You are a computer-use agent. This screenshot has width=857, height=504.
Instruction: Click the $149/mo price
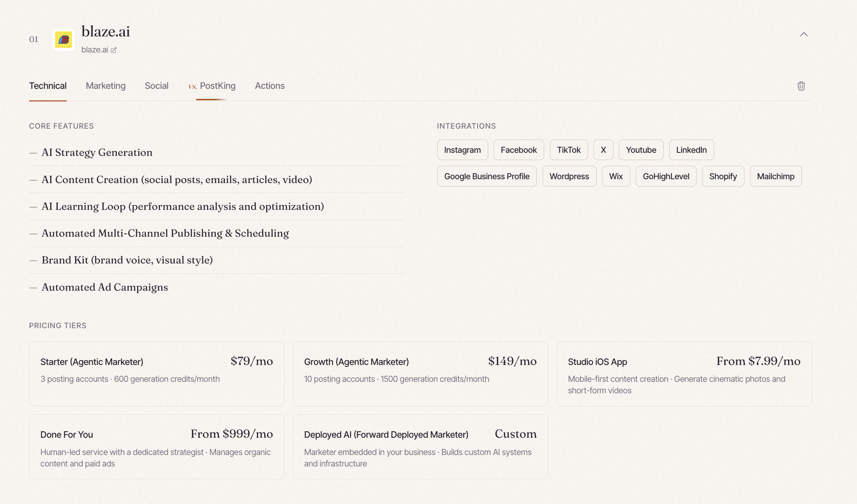coord(512,361)
